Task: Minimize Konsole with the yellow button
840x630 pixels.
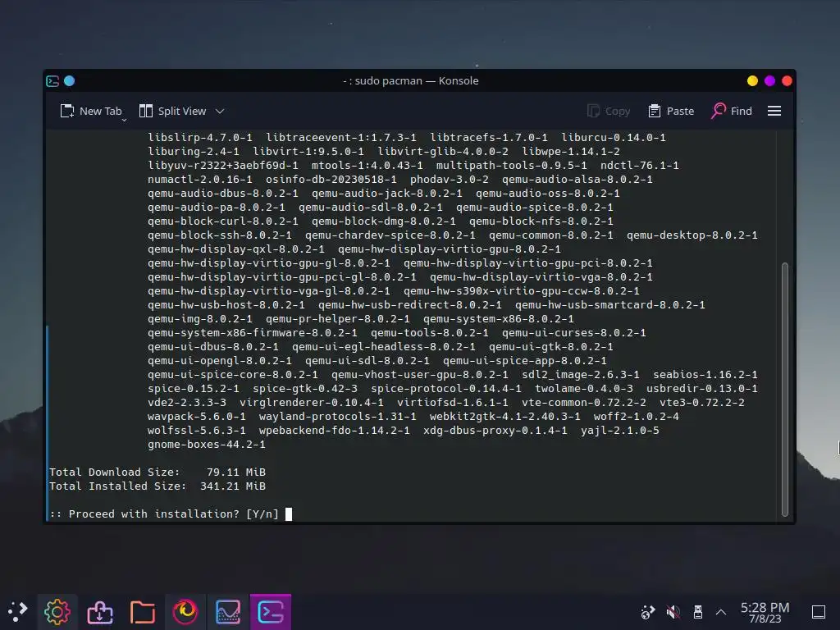Action: pos(753,81)
